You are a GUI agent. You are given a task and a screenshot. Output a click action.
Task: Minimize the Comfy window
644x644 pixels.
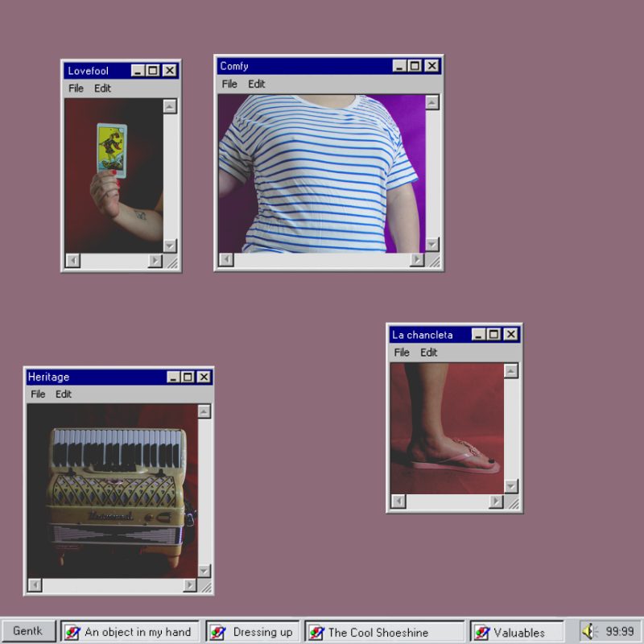[399, 66]
